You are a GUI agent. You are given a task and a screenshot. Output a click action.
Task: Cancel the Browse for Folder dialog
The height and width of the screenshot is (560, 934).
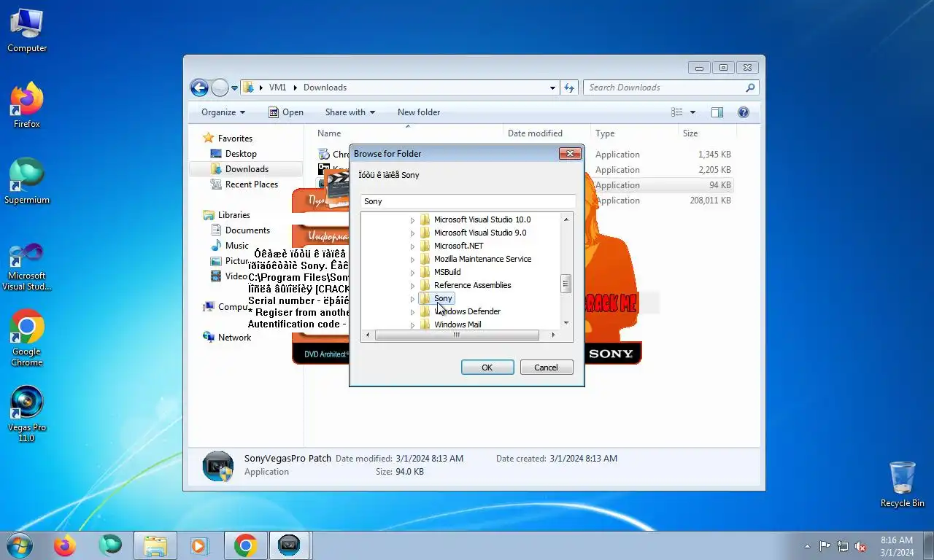click(x=546, y=367)
